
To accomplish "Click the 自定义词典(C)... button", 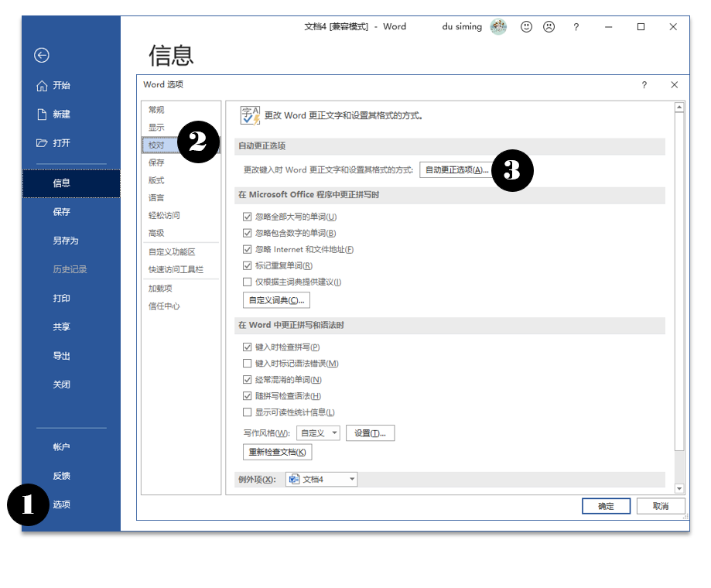I will coord(277,300).
